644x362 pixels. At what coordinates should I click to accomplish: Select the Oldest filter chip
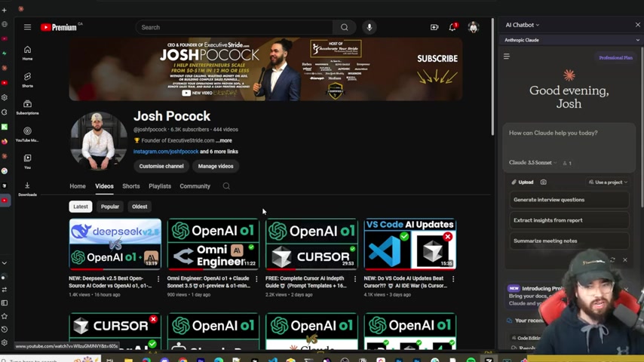tap(140, 207)
